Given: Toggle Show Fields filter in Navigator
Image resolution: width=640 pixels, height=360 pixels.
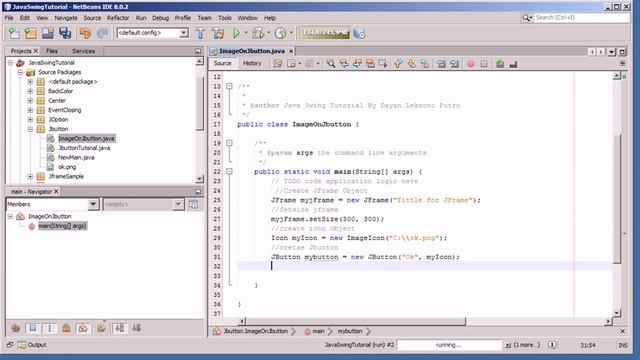Looking at the screenshot, I should pos(33,328).
